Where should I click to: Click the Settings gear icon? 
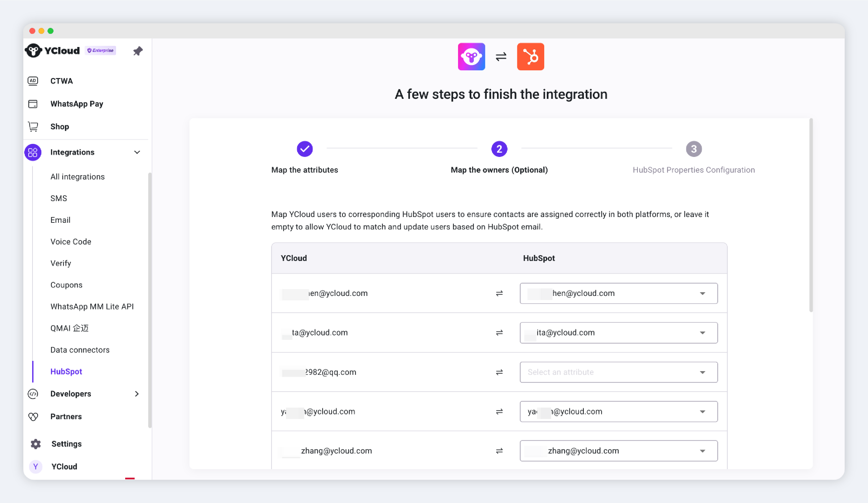[36, 444]
